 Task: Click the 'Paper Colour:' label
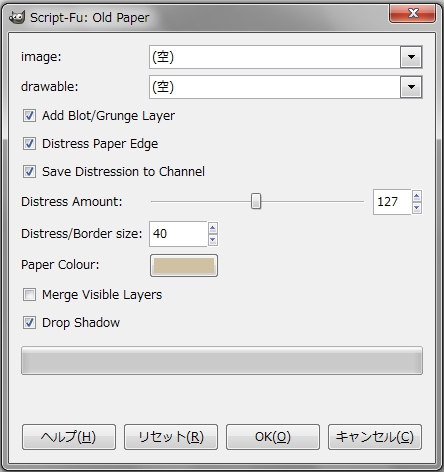pos(60,265)
